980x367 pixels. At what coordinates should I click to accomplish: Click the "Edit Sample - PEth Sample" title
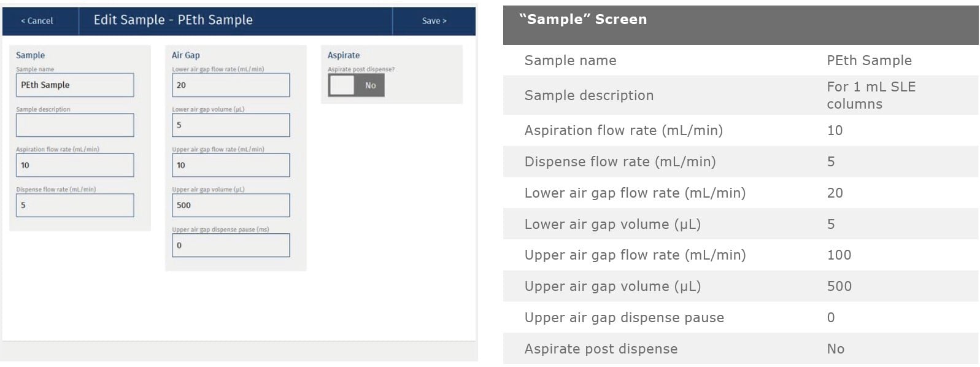(x=173, y=20)
